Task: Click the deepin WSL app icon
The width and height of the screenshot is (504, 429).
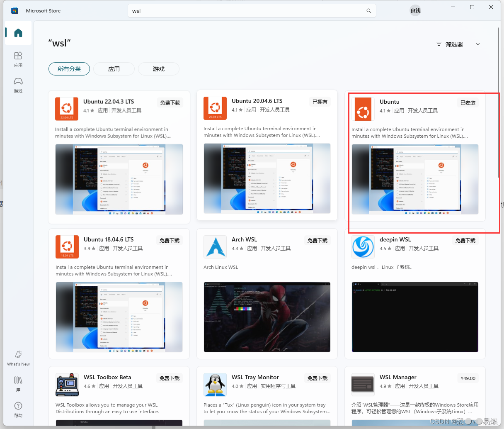Action: click(363, 247)
